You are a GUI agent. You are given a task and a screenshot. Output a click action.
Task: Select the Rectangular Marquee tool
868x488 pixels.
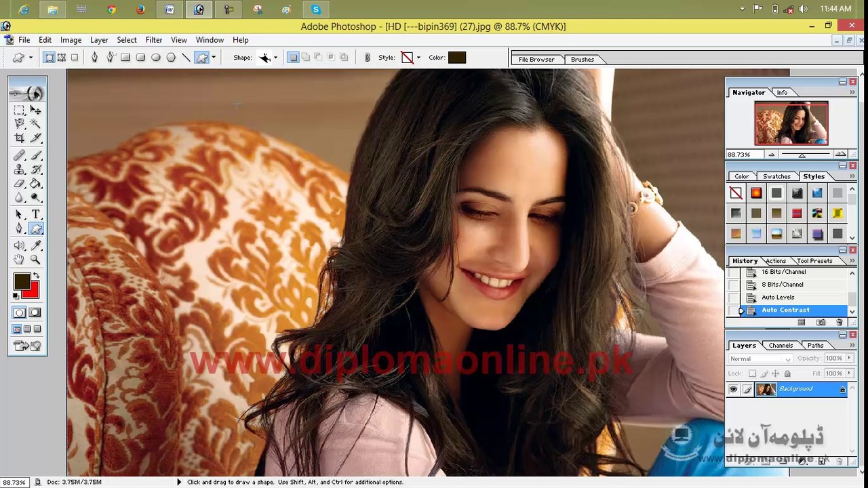(20, 110)
